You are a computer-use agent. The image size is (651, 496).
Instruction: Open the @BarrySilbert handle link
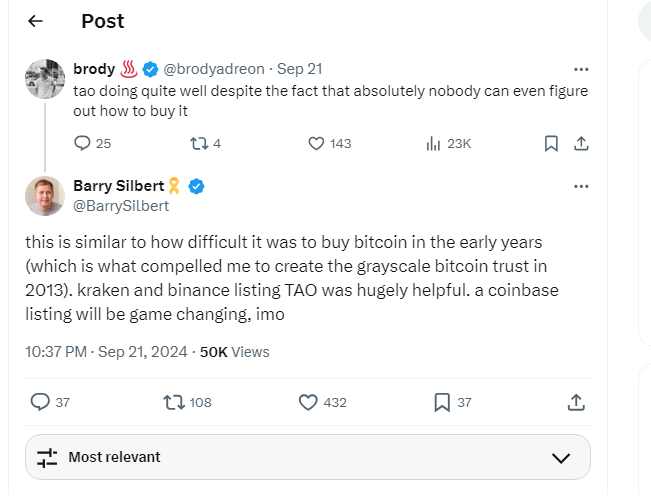121,206
